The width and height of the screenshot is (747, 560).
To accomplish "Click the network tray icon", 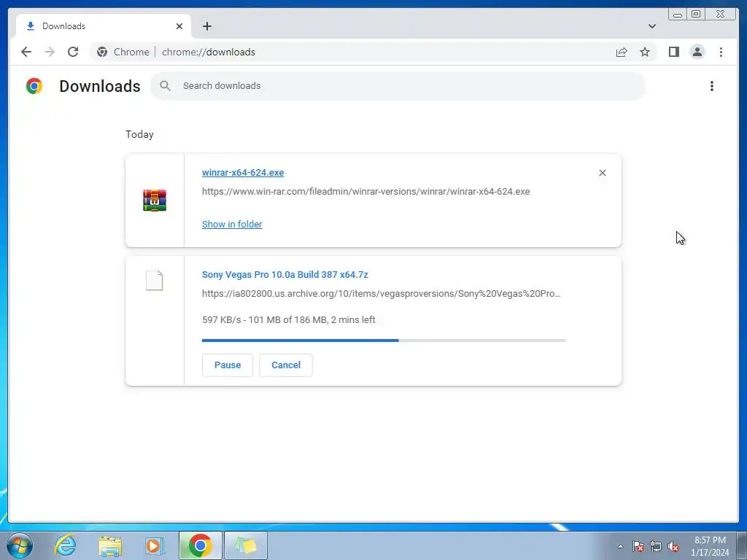I will pos(656,546).
